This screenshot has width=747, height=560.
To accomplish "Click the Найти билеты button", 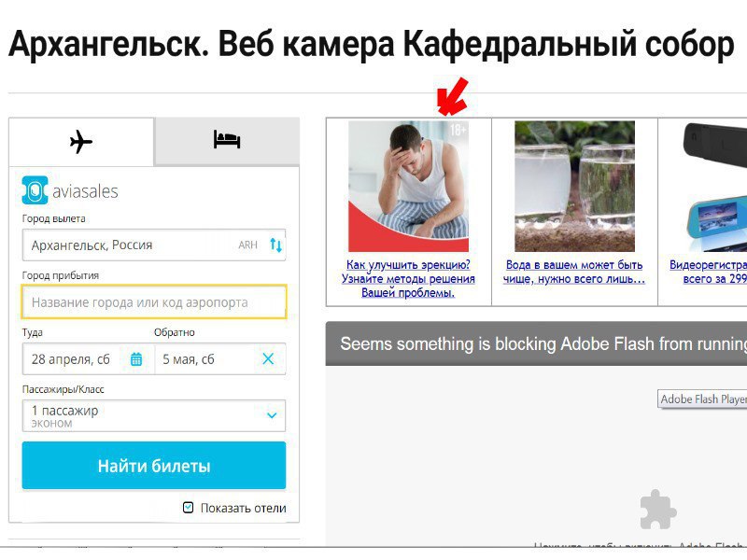I will click(x=154, y=466).
